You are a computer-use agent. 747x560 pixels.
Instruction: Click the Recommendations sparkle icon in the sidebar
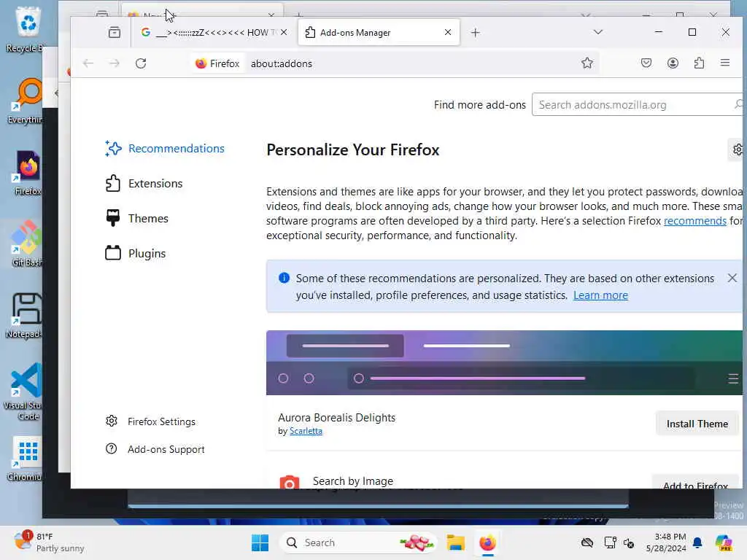coord(113,149)
